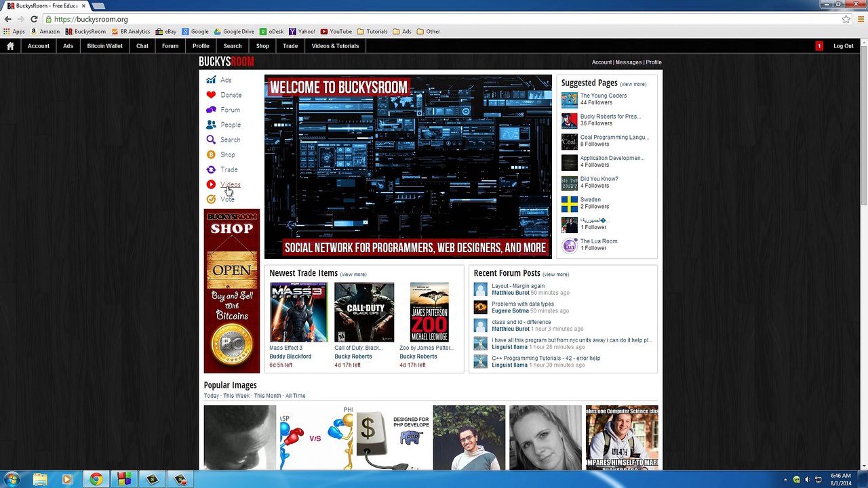
Task: Open the Did You Know? page
Action: tap(599, 179)
